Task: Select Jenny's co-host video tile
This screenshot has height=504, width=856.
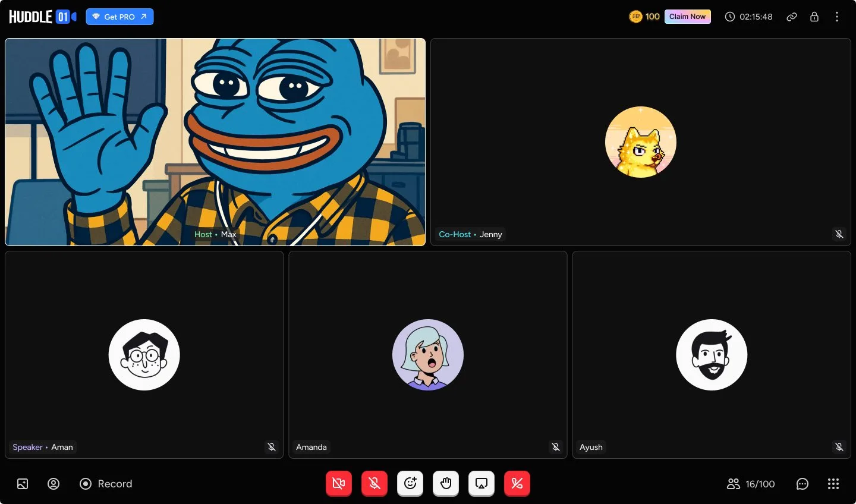Action: 640,142
